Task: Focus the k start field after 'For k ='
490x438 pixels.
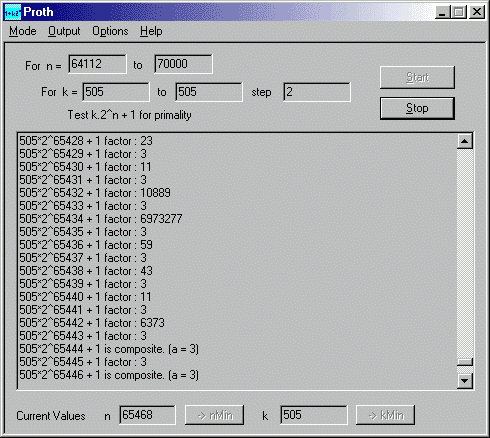Action: 116,92
